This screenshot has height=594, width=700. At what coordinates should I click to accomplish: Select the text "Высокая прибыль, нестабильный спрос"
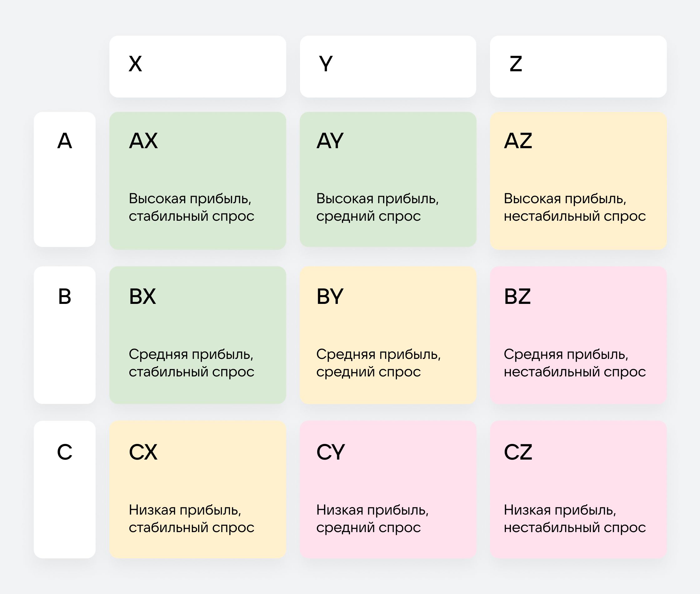[574, 207]
